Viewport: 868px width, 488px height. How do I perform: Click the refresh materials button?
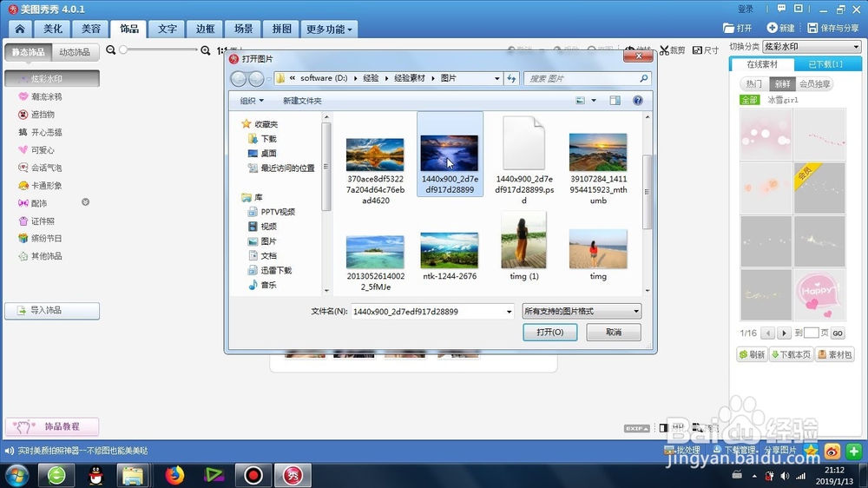click(752, 354)
